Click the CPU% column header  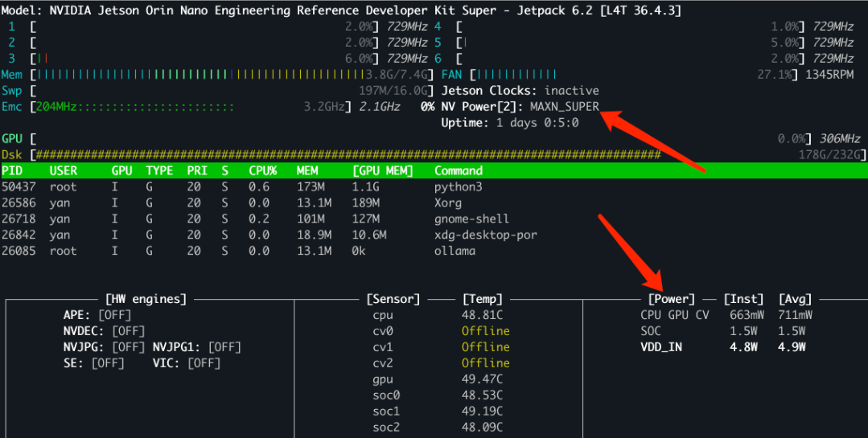tap(263, 171)
